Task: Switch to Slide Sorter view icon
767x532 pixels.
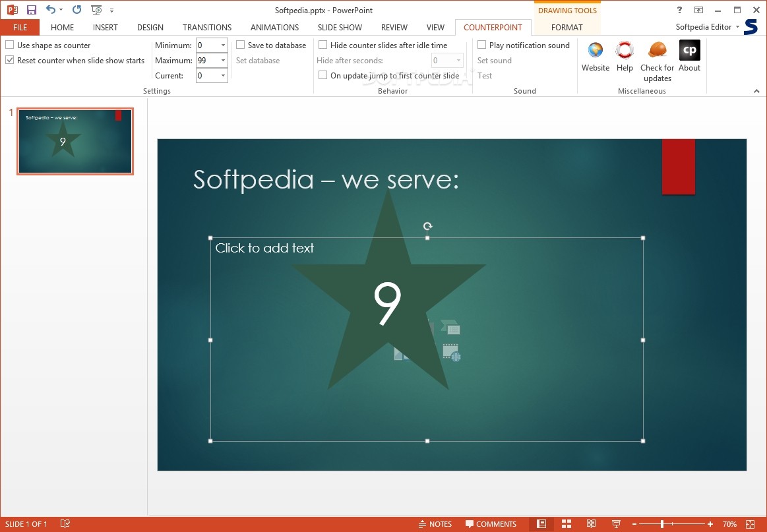Action: pos(567,523)
